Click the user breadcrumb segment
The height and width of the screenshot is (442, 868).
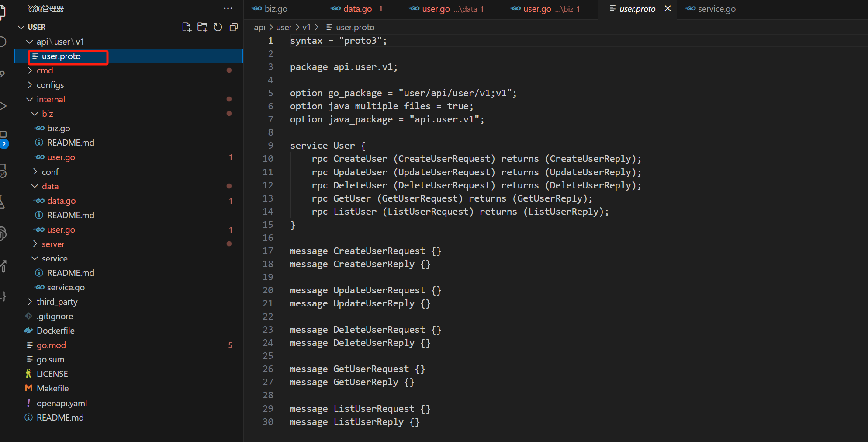[x=284, y=27]
